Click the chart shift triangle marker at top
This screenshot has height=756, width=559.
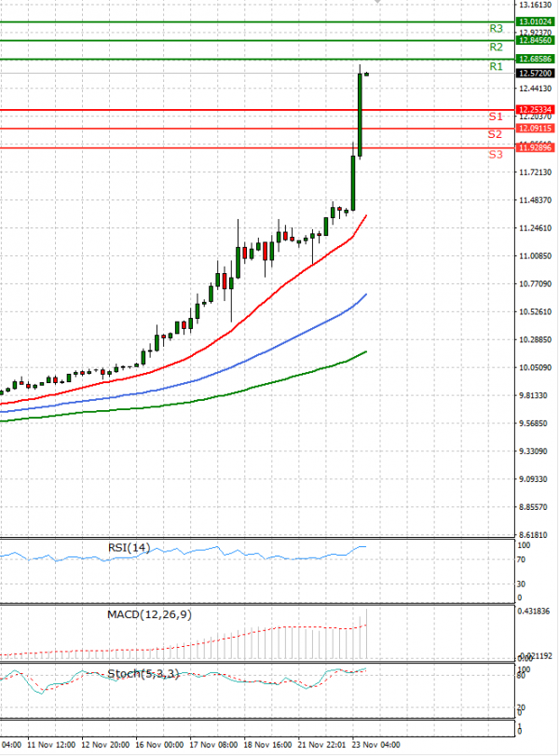(378, 2)
